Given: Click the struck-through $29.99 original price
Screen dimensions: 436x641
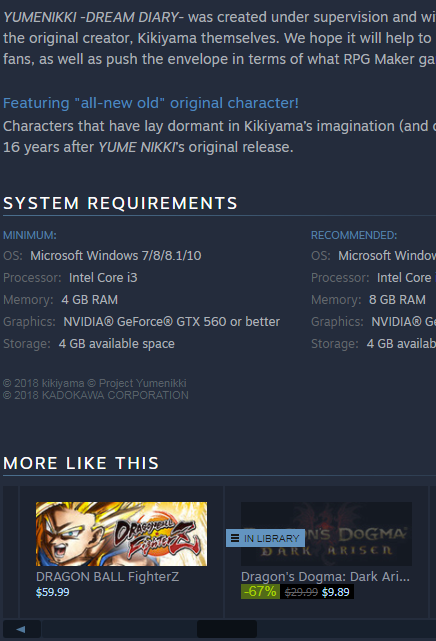Looking at the screenshot, I should pos(301,592).
